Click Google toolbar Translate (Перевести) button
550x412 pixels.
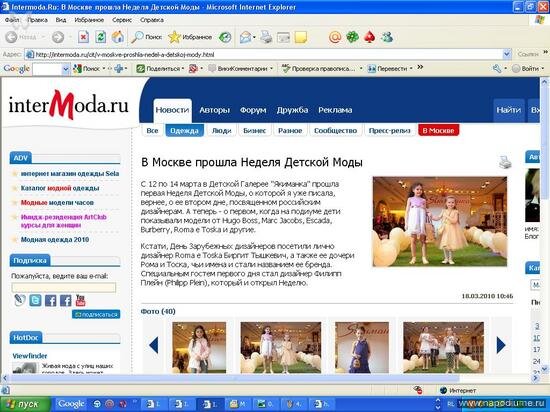(390, 69)
